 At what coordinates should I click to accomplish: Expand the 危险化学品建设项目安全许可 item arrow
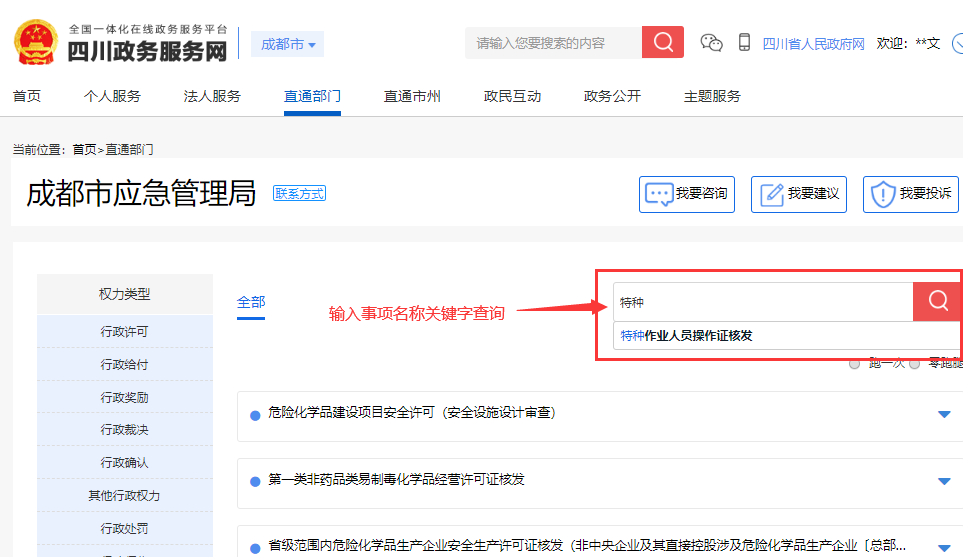pyautogui.click(x=944, y=414)
